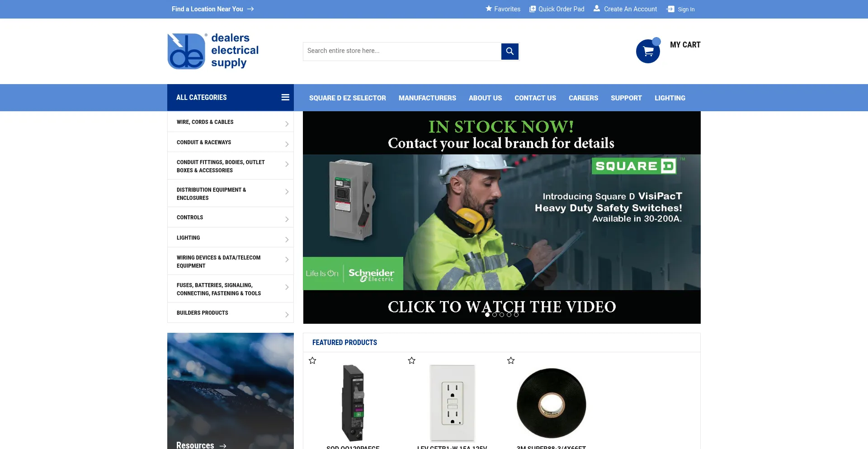Screen dimensions: 868x449
Task: Open Distribution Equipment & Enclosures category text
Action: (x=211, y=194)
